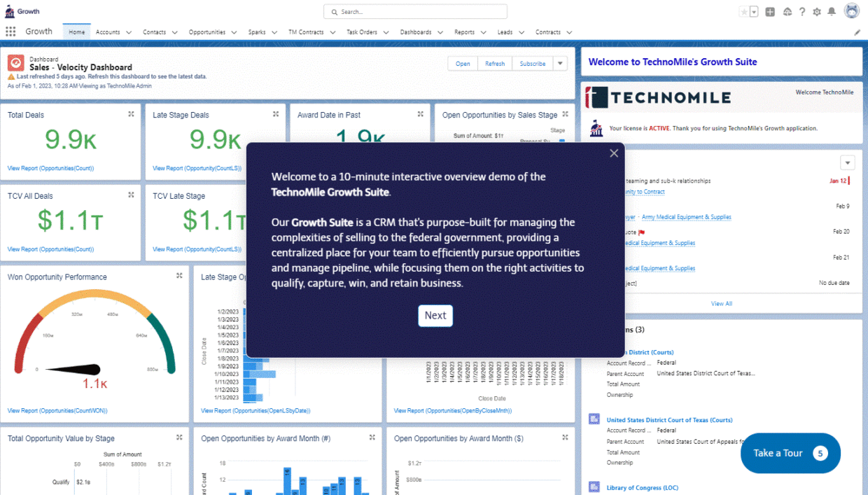868x495 pixels.
Task: Open View Report (Opportunities(OpenByCloseMnth)) link
Action: coord(452,411)
